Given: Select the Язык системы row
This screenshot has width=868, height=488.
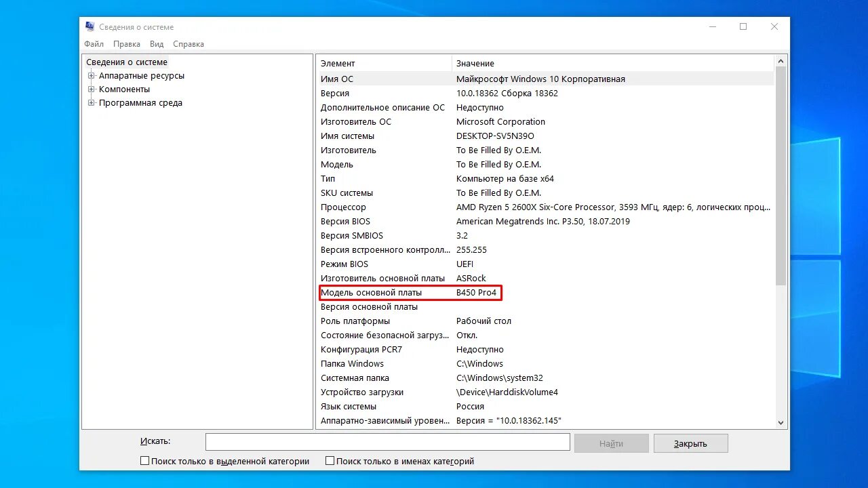Looking at the screenshot, I should coord(545,406).
